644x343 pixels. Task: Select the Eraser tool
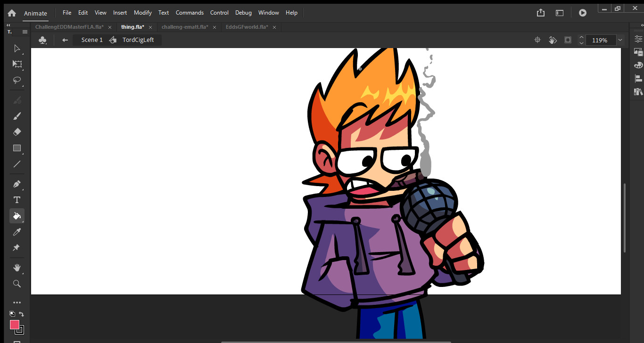[x=17, y=132]
